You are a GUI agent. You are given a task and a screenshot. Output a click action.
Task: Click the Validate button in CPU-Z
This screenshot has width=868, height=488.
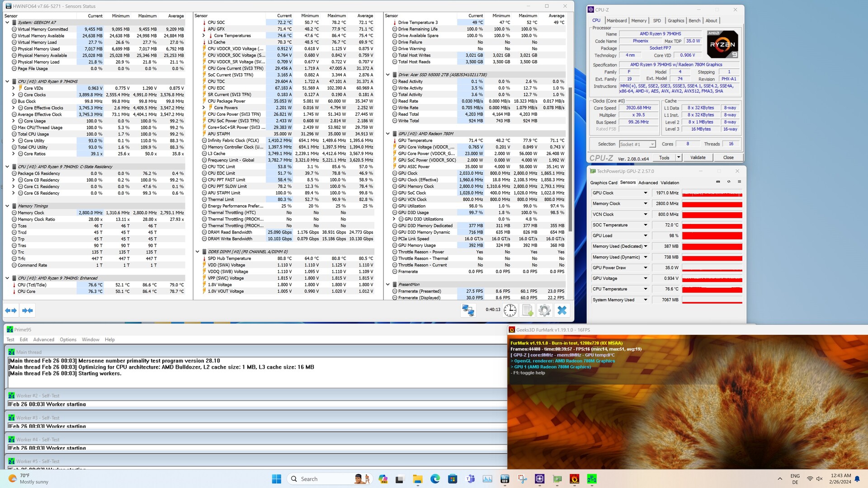point(698,157)
